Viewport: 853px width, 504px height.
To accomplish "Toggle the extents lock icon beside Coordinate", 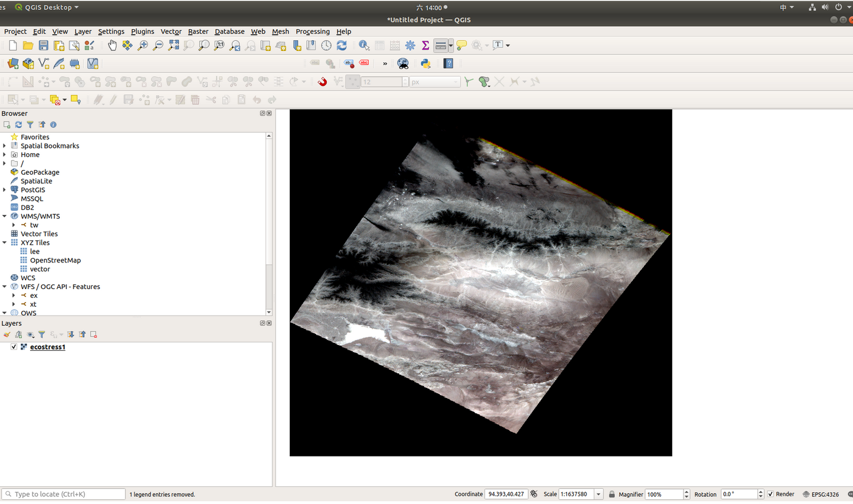I will pos(534,494).
